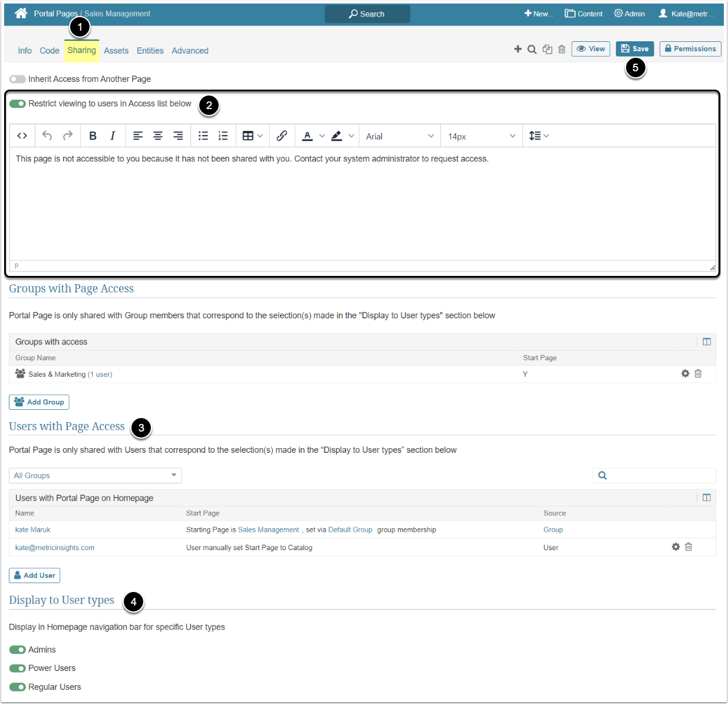Open the line height dropdown
This screenshot has width=728, height=704.
(539, 136)
